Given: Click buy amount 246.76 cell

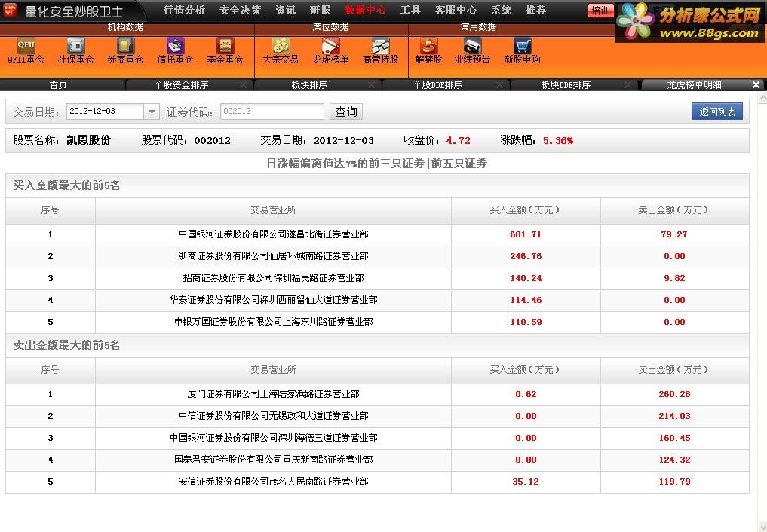Looking at the screenshot, I should pyautogui.click(x=526, y=256).
